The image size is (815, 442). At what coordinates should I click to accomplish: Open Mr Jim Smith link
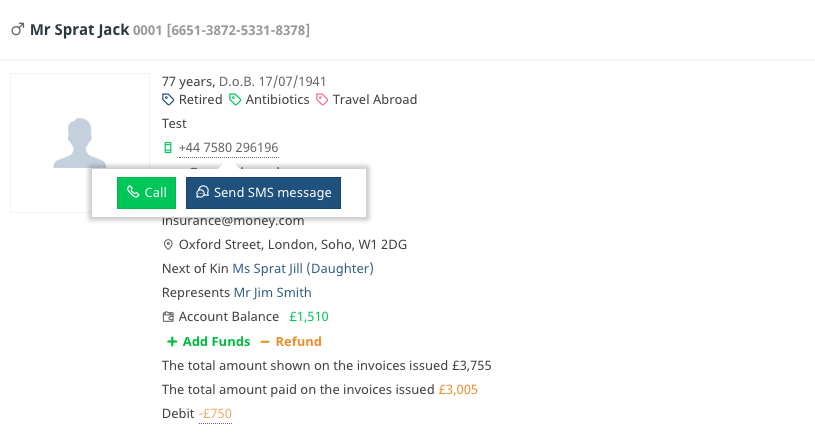click(x=272, y=292)
